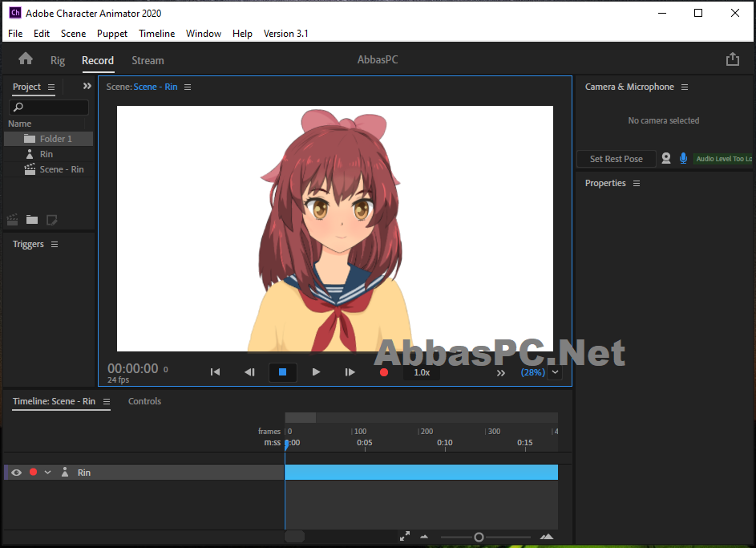
Task: Switch to the Stream workspace
Action: (x=148, y=60)
